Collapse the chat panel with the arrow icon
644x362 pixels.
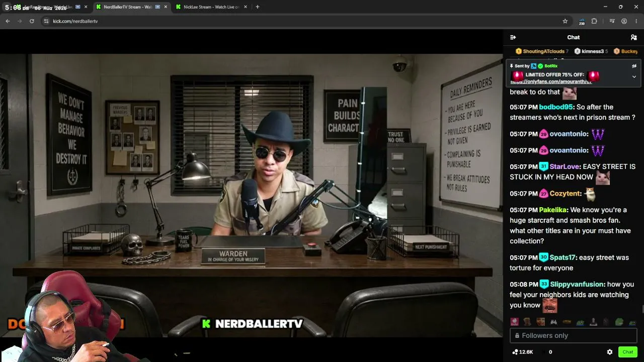click(x=513, y=37)
